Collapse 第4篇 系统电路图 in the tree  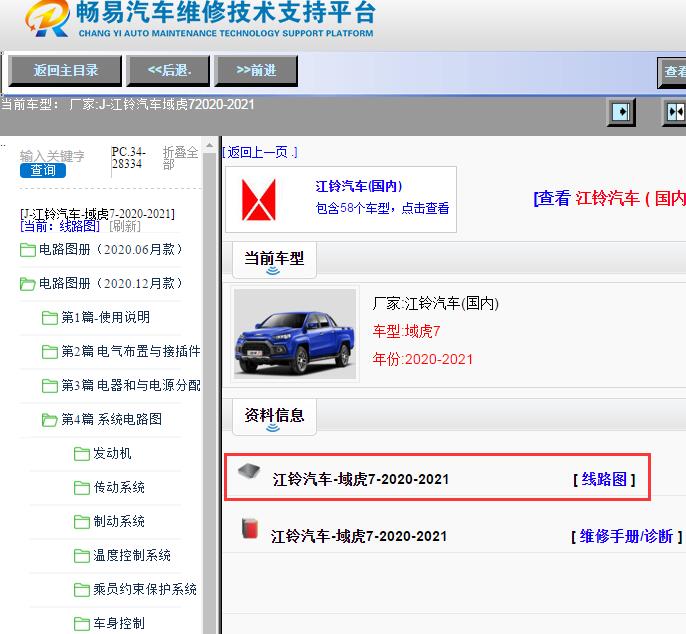coord(112,419)
